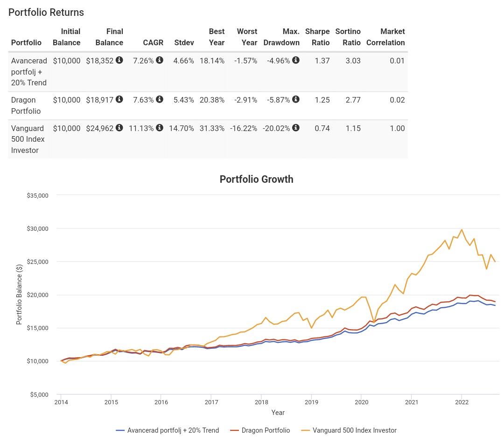
Task: Click orange Vanguard line swatch in legend
Action: coord(306,430)
